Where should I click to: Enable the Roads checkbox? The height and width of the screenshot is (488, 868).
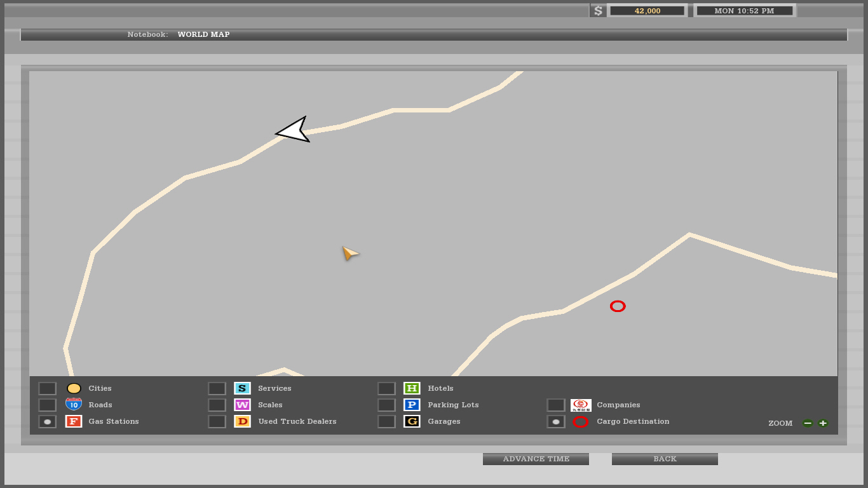(47, 405)
